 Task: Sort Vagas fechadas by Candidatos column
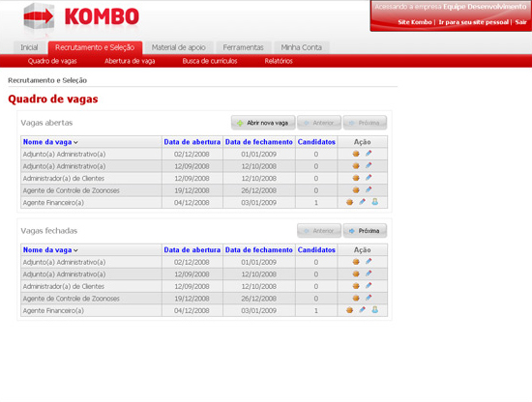pos(316,250)
